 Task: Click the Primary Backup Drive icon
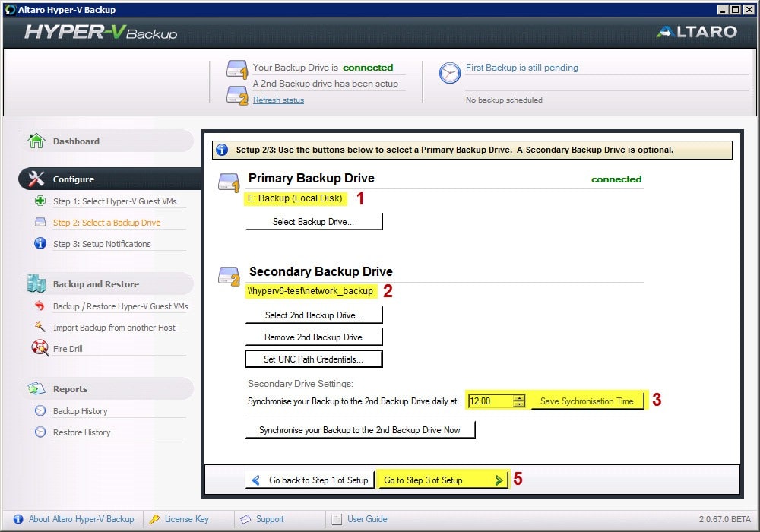(229, 182)
